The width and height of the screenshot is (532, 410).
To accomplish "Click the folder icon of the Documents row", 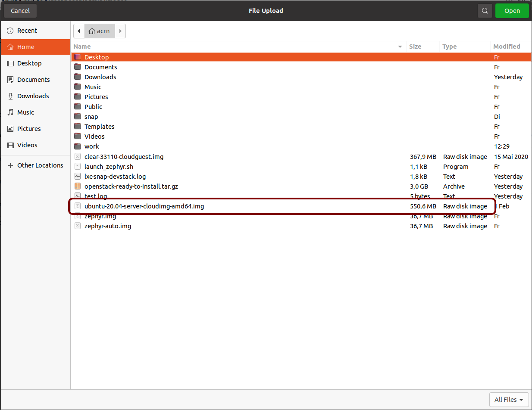I will (x=78, y=67).
